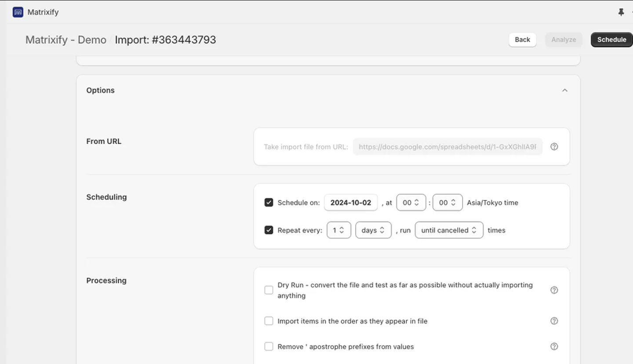Click the Matrixify app name in header
Screen dimensions: 633x364
43,12
